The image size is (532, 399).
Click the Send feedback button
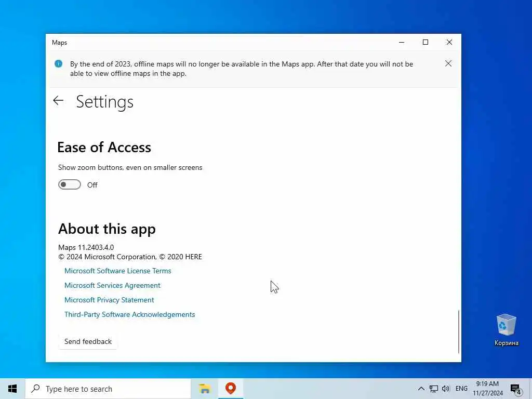click(x=88, y=341)
